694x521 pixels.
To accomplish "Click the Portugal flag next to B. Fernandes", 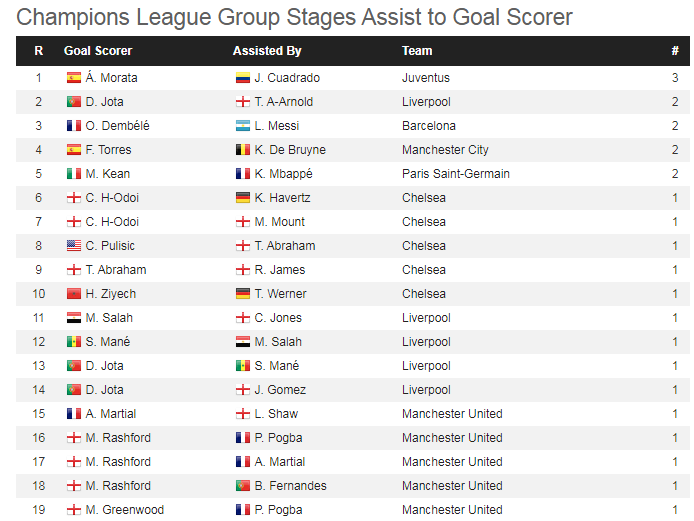I will point(243,486).
